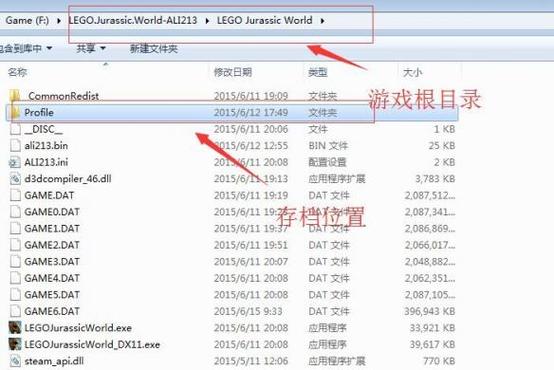Viewport: 554px width, 370px height.
Task: Select the LEGOJurassicWorld_DX11.exe file name
Action: [92, 345]
